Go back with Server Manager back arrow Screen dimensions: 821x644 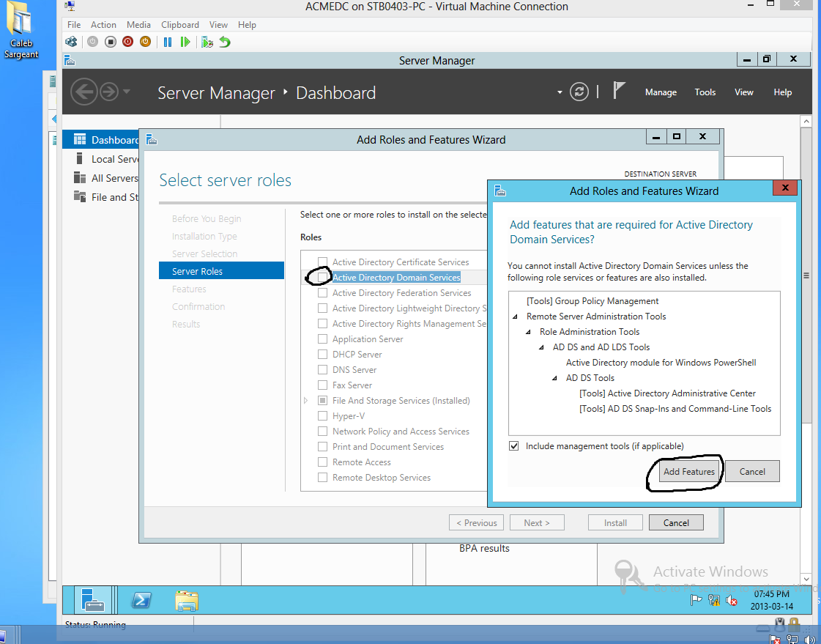click(83, 92)
